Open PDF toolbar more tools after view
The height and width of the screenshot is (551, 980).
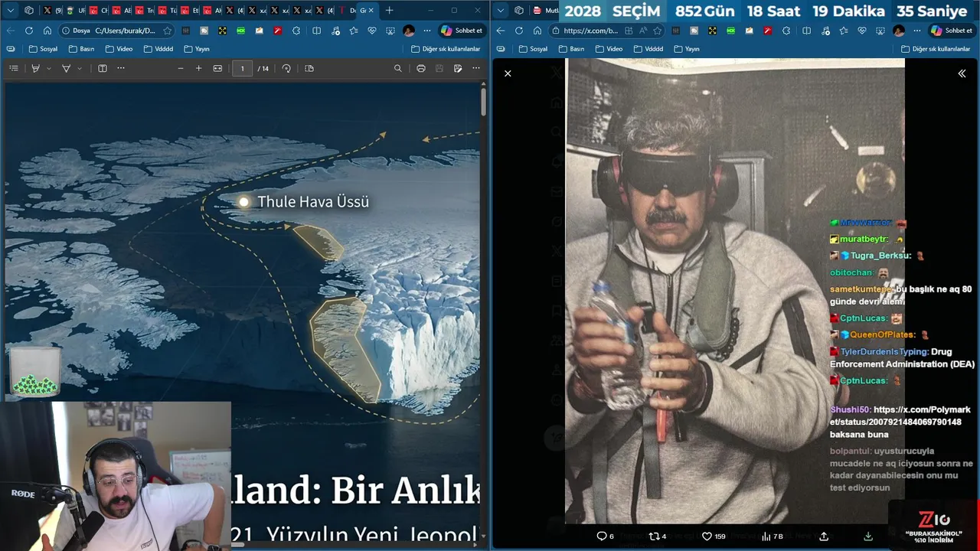point(121,68)
